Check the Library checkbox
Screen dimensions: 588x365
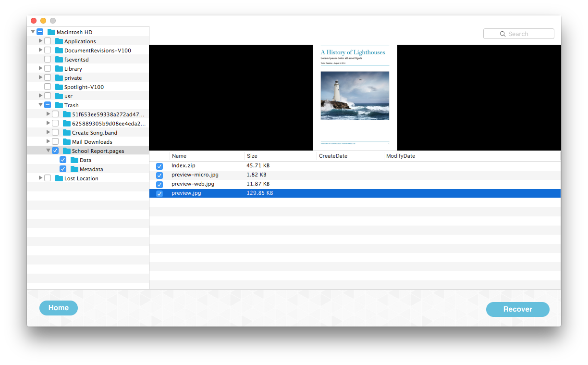(48, 69)
